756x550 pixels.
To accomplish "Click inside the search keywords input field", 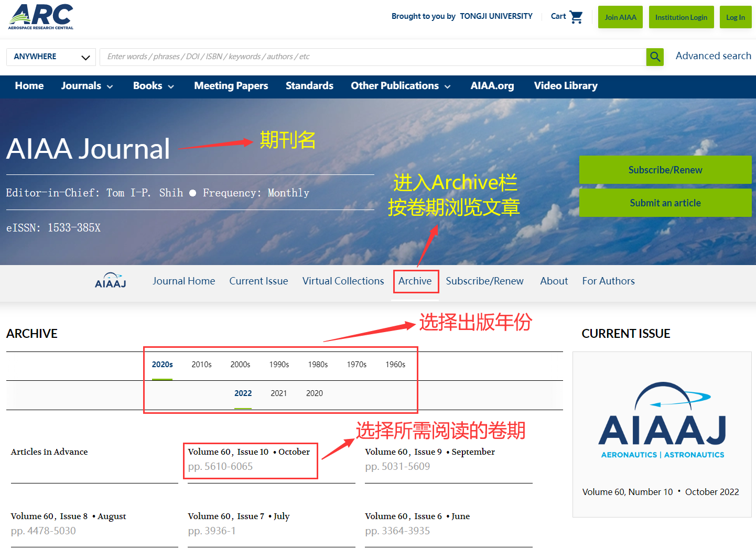I will (372, 57).
